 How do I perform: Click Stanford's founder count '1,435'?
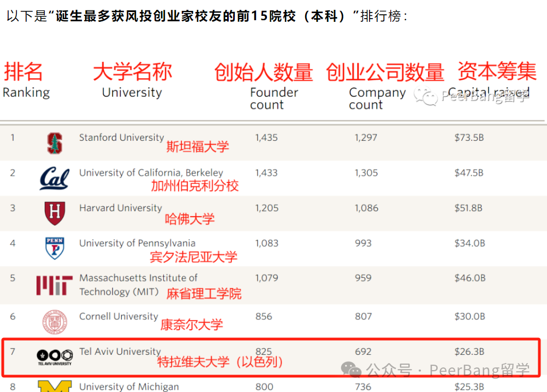pyautogui.click(x=266, y=138)
